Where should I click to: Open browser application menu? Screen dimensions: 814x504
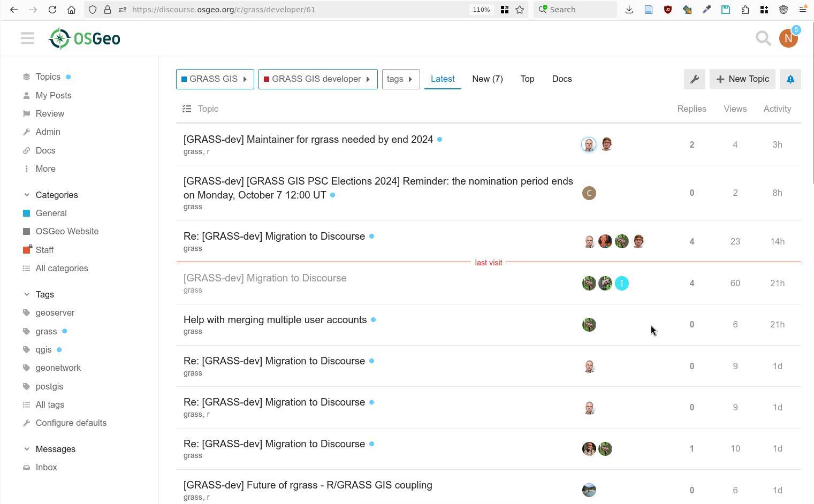click(802, 10)
